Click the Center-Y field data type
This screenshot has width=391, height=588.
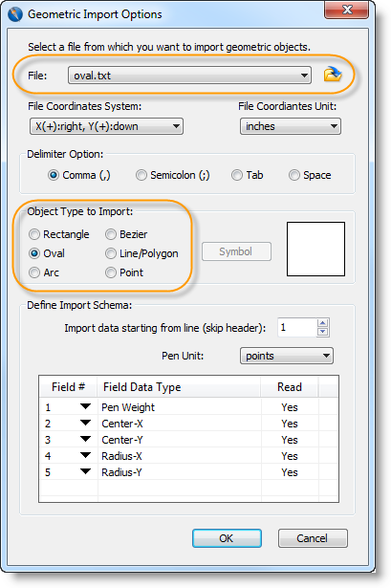122,440
